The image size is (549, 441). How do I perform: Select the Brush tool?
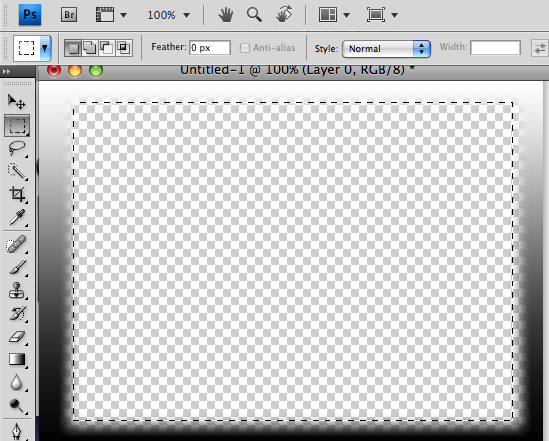[x=17, y=267]
